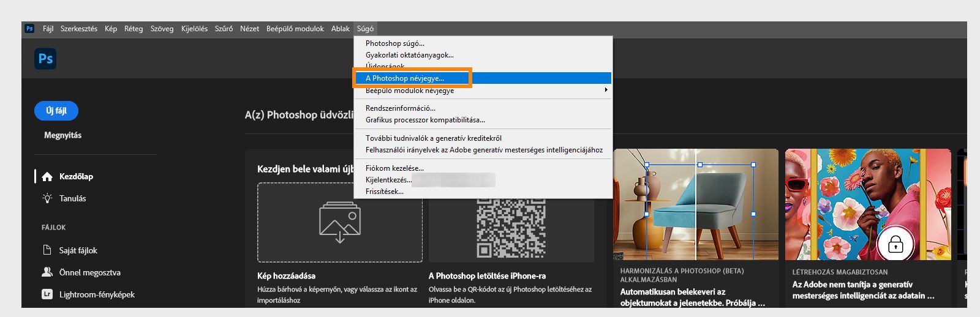Open the Nézet menu
The height and width of the screenshot is (317, 980).
[x=249, y=29]
